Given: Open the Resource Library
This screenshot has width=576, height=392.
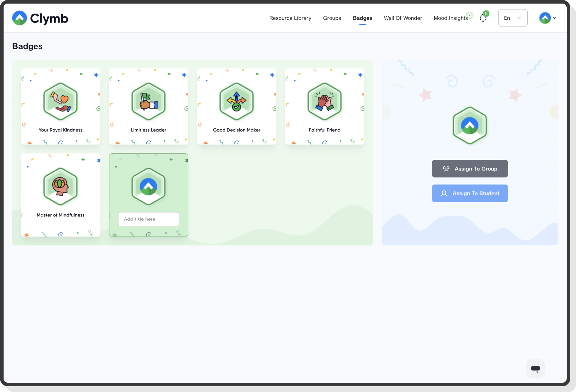Looking at the screenshot, I should point(290,18).
